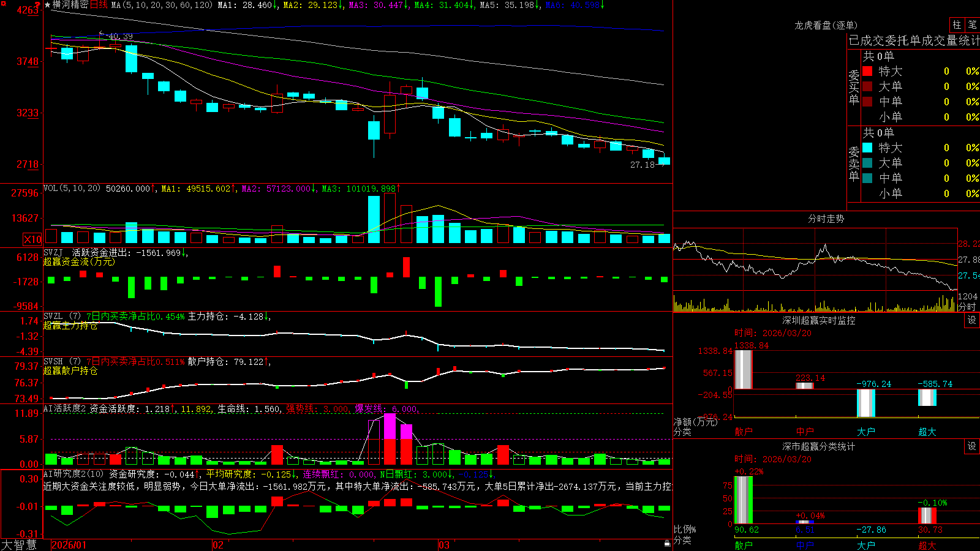Click the 超赢散户持仓 label
The width and height of the screenshot is (980, 551).
tap(70, 371)
